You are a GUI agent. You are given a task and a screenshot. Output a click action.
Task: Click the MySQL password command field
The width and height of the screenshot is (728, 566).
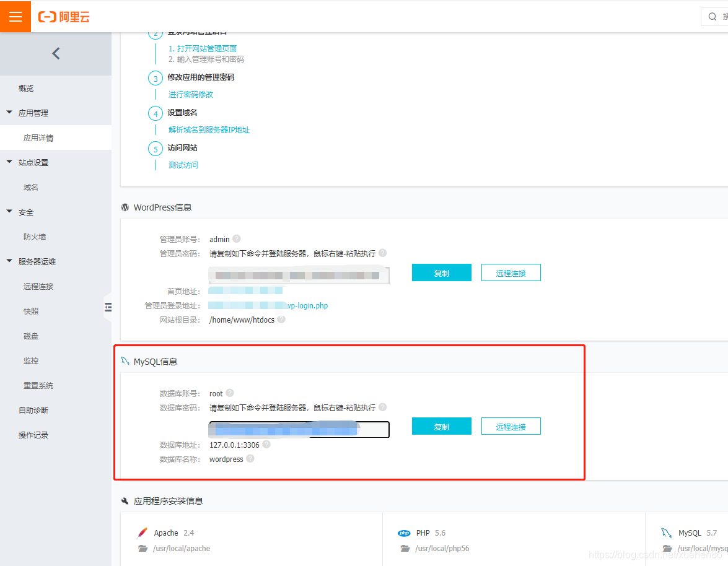point(299,429)
